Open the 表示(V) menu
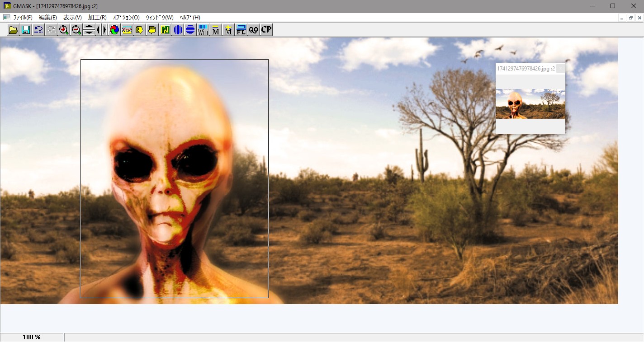The image size is (644, 342). tap(72, 18)
